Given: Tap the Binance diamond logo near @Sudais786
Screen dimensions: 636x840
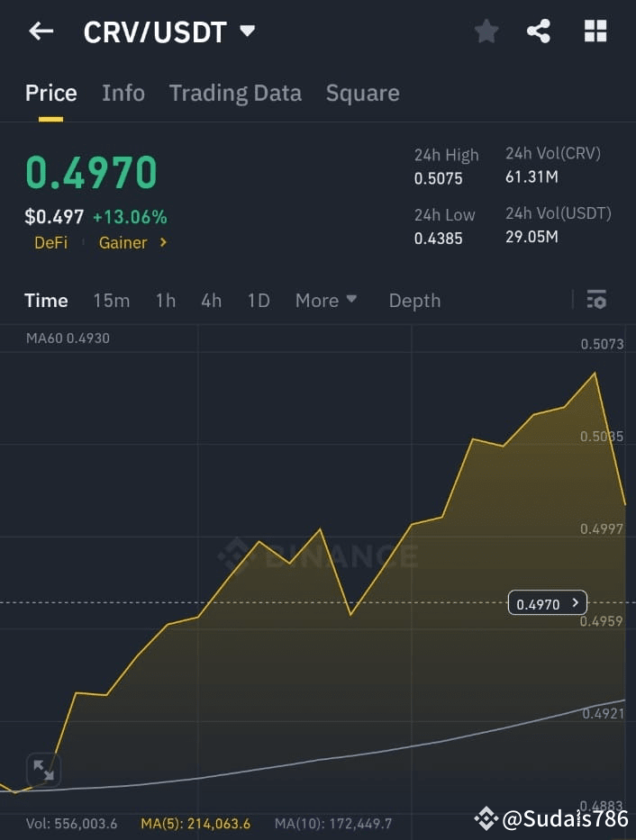Looking at the screenshot, I should pyautogui.click(x=486, y=818).
